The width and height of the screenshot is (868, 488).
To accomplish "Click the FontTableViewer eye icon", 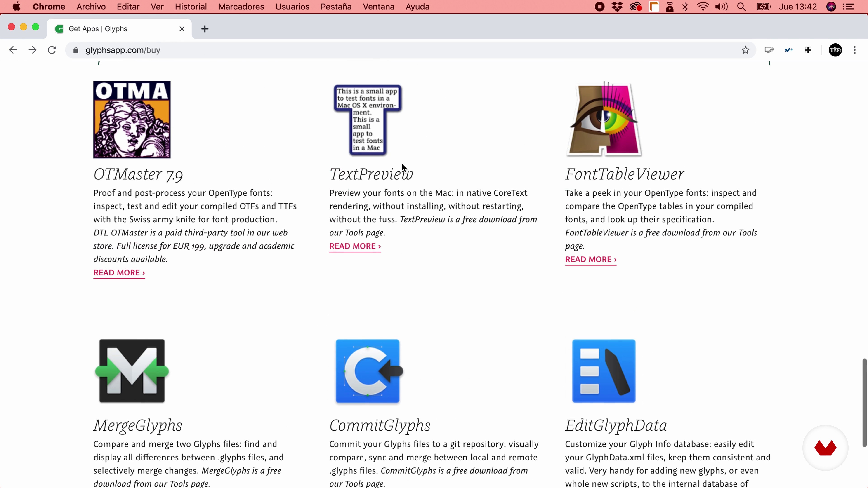I will tap(604, 119).
